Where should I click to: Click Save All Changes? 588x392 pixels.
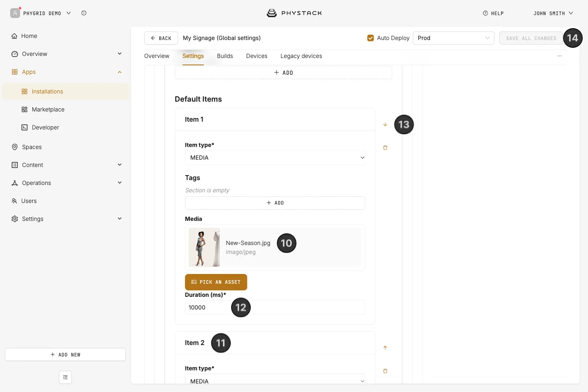tap(531, 38)
